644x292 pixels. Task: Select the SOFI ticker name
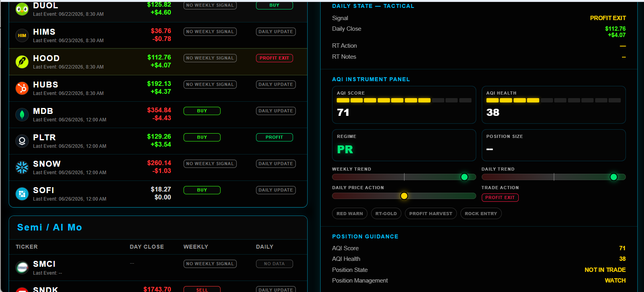pos(44,190)
